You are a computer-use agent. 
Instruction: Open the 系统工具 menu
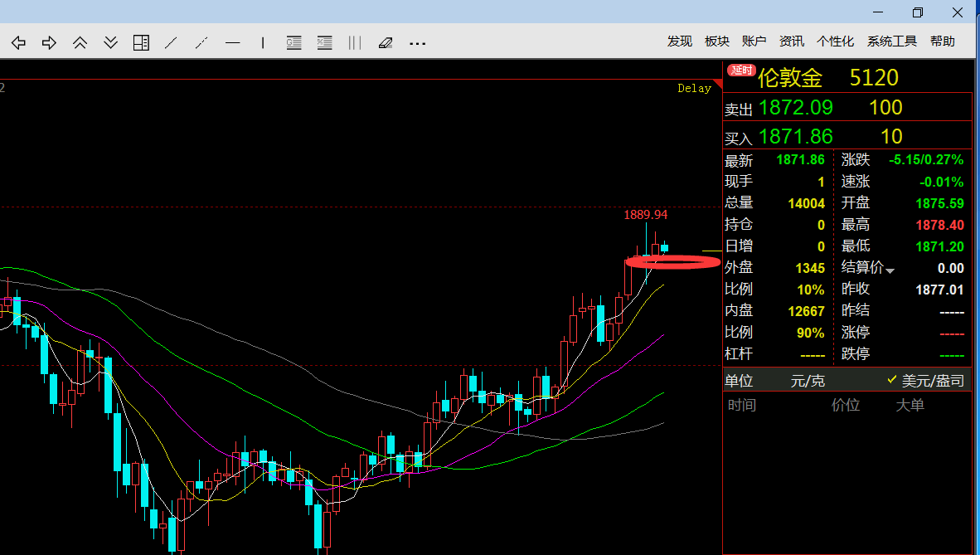[x=891, y=41]
